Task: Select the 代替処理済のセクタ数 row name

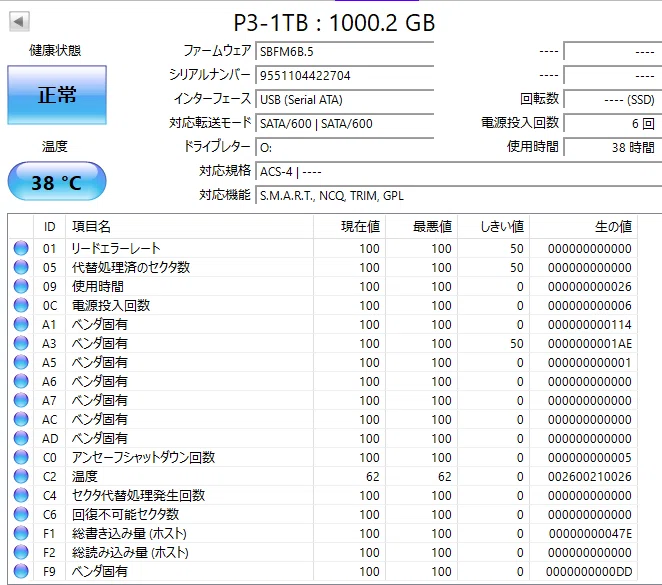Action: pyautogui.click(x=131, y=267)
